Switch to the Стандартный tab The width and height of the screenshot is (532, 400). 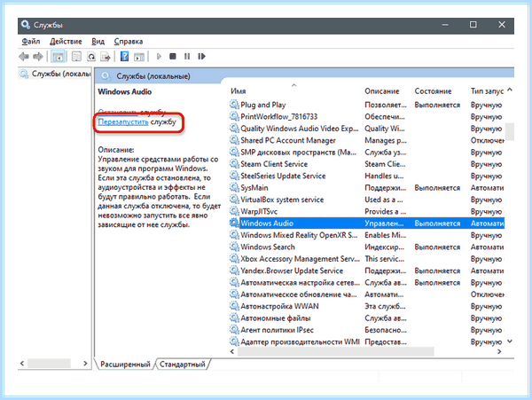(183, 365)
